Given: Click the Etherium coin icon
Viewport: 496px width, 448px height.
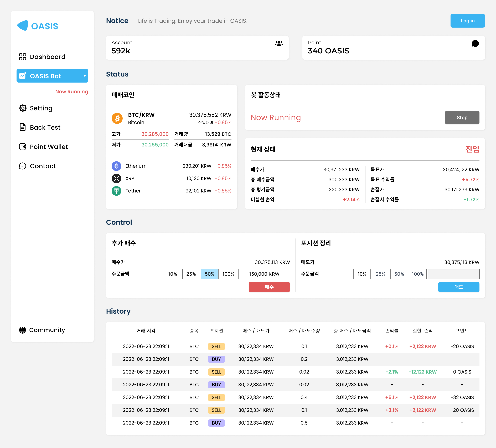Looking at the screenshot, I should pos(116,166).
